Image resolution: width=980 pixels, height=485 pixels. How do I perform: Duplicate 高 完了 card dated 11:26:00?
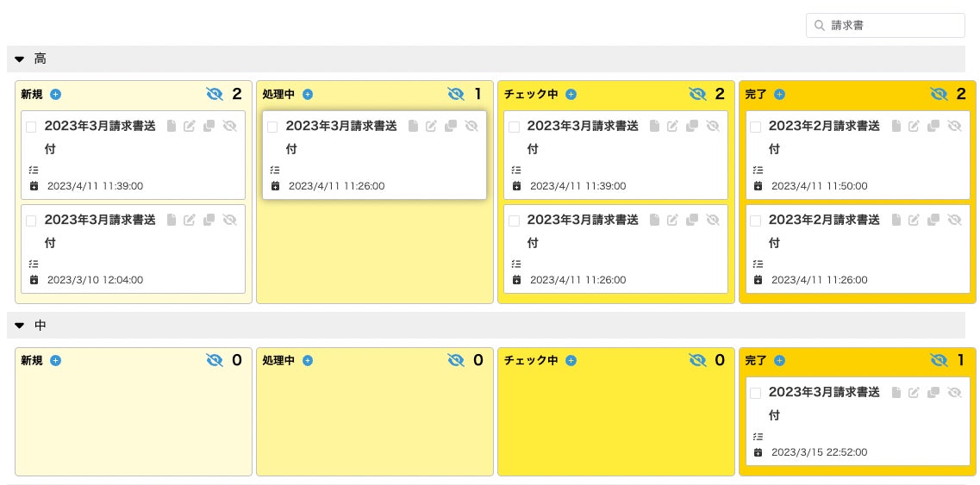[x=933, y=220]
